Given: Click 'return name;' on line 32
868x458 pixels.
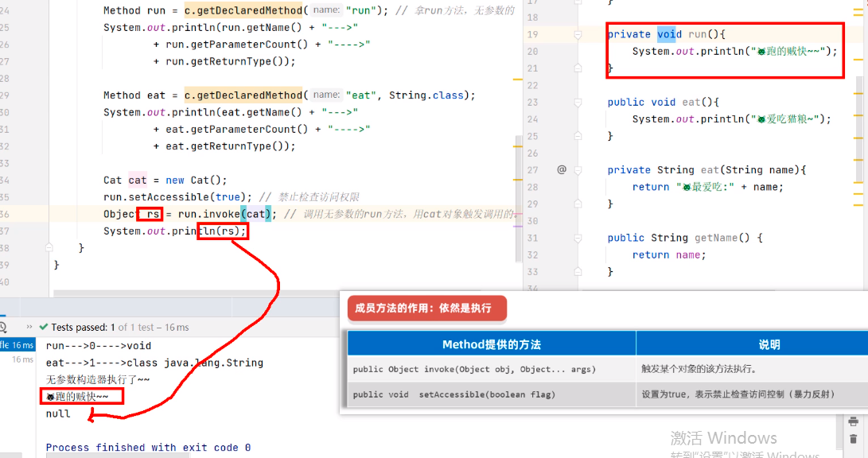Looking at the screenshot, I should 669,255.
